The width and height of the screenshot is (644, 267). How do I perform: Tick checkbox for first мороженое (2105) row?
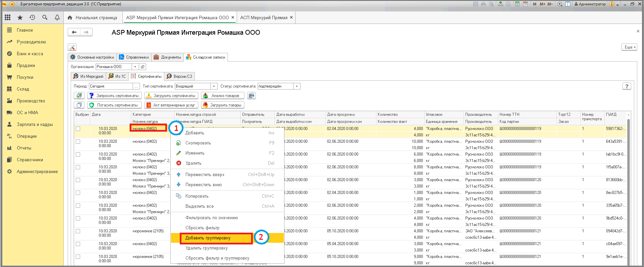78,231
